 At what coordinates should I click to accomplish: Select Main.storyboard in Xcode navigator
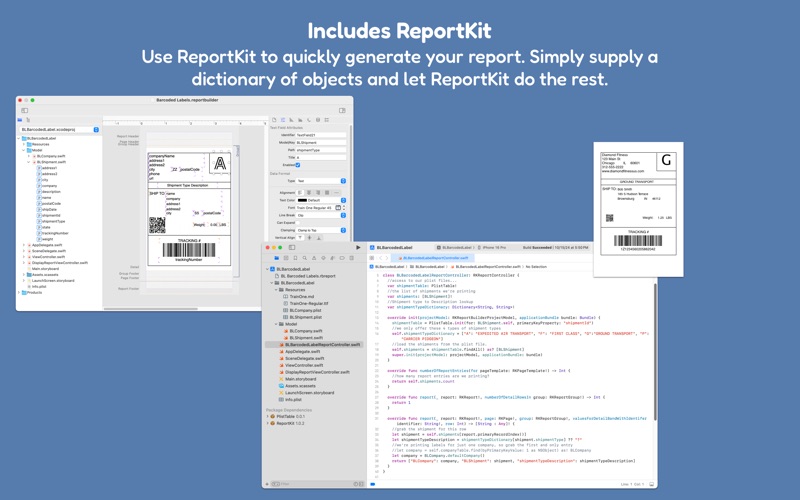coord(300,379)
